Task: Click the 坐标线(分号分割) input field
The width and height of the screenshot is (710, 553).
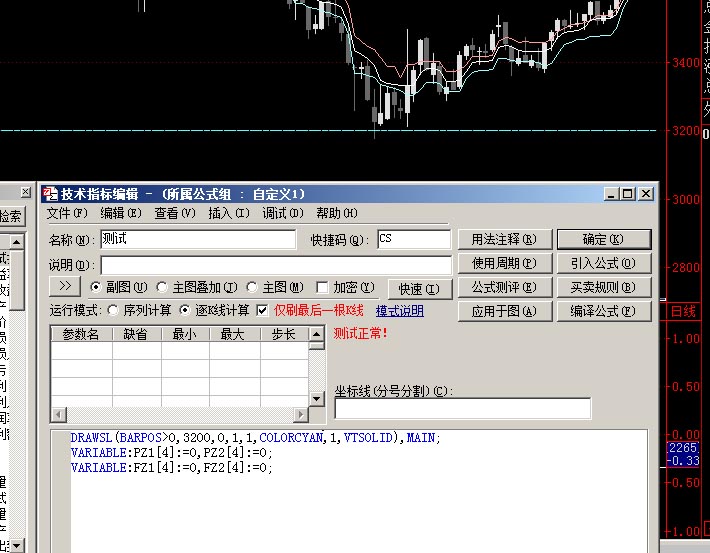Action: (463, 409)
